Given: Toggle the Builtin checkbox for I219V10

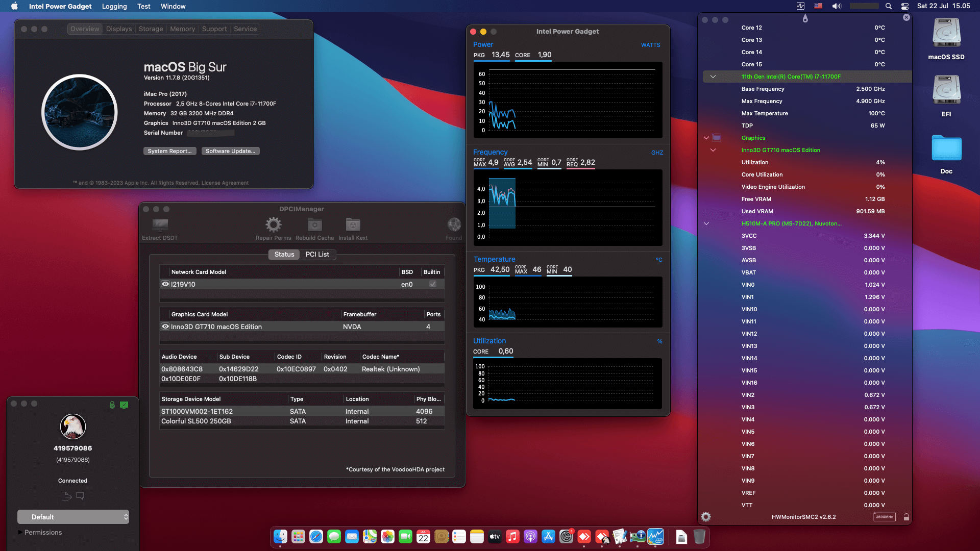Looking at the screenshot, I should [432, 284].
